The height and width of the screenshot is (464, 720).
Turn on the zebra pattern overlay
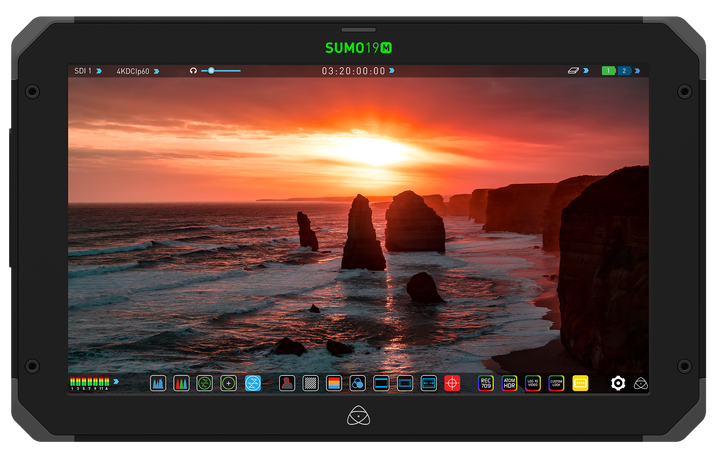pos(310,383)
